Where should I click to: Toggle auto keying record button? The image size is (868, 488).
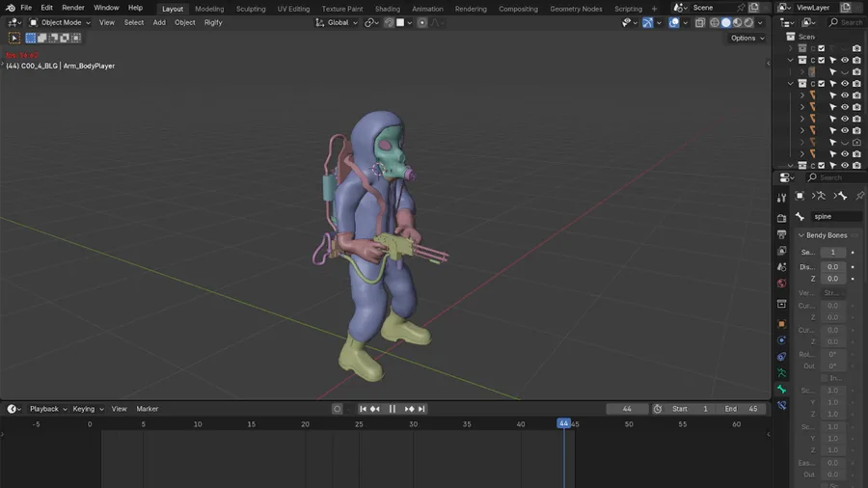click(337, 409)
